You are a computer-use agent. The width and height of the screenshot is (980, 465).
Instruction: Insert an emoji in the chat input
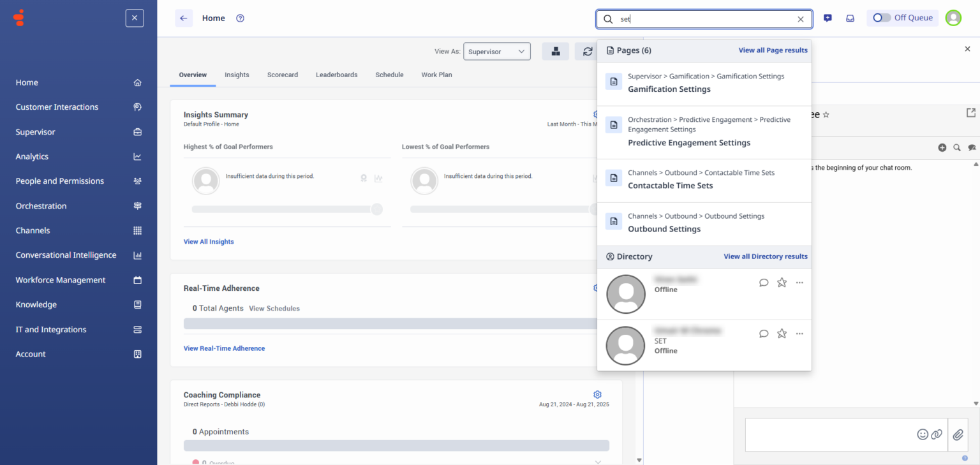tap(923, 434)
